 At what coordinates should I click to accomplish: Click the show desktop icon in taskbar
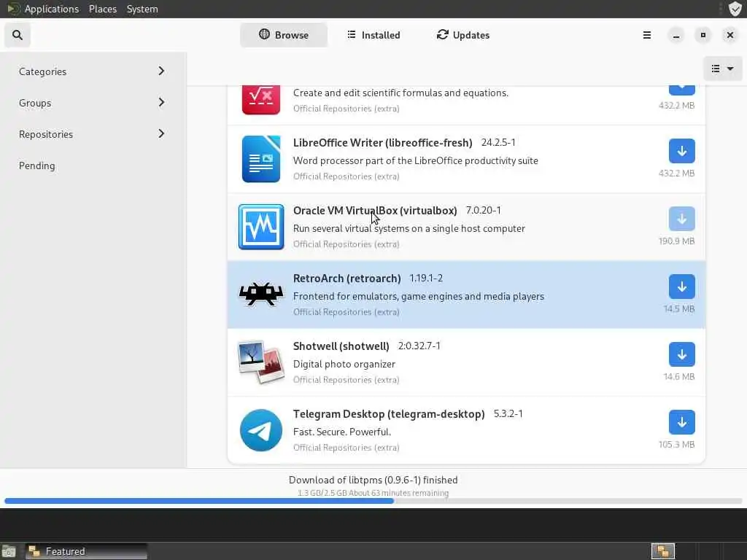point(9,551)
